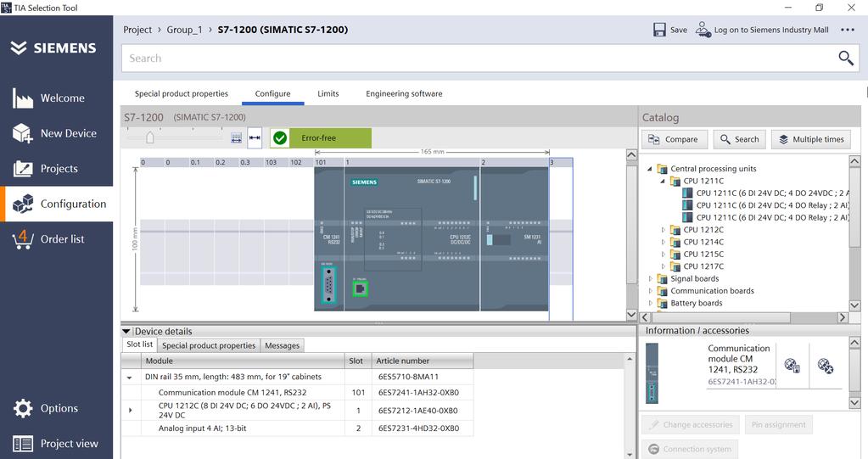Open the Messages tab
This screenshot has width=868, height=459.
tap(282, 345)
